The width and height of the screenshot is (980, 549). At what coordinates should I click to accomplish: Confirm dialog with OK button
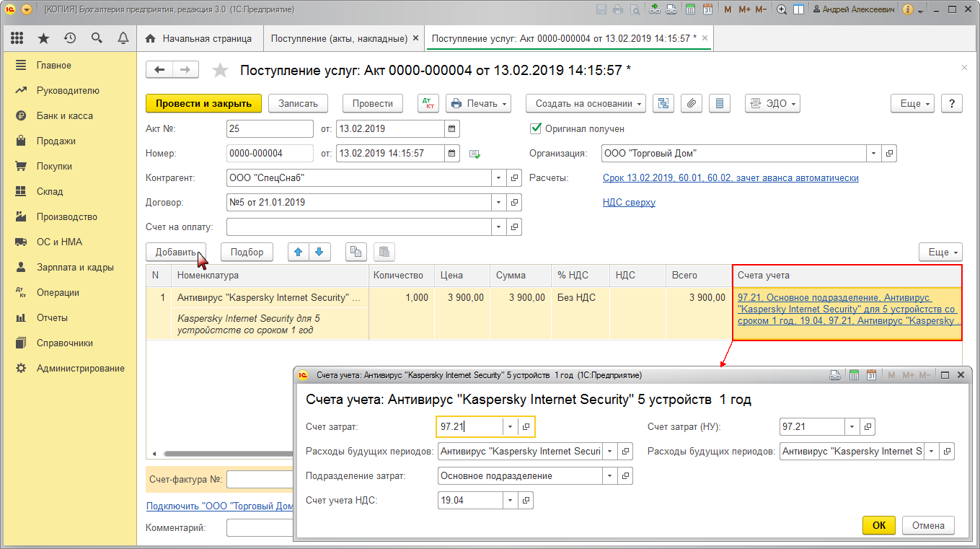tap(879, 525)
